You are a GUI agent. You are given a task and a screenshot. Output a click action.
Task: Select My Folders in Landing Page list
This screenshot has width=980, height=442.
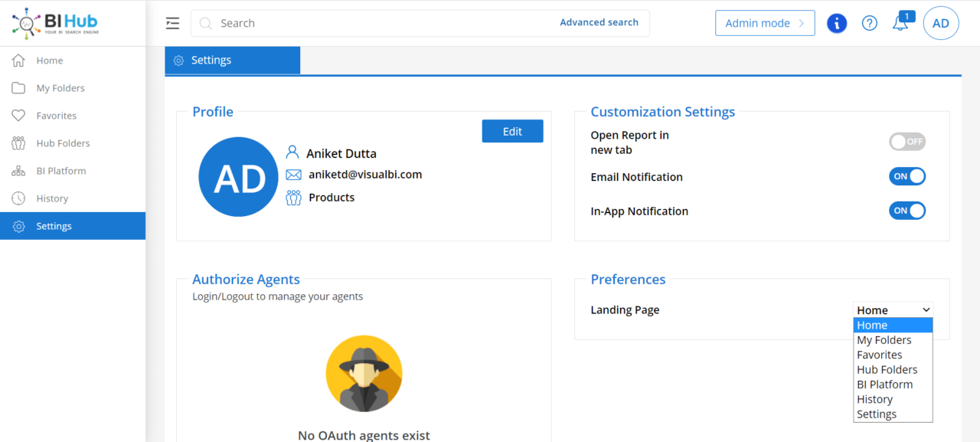pos(893,340)
